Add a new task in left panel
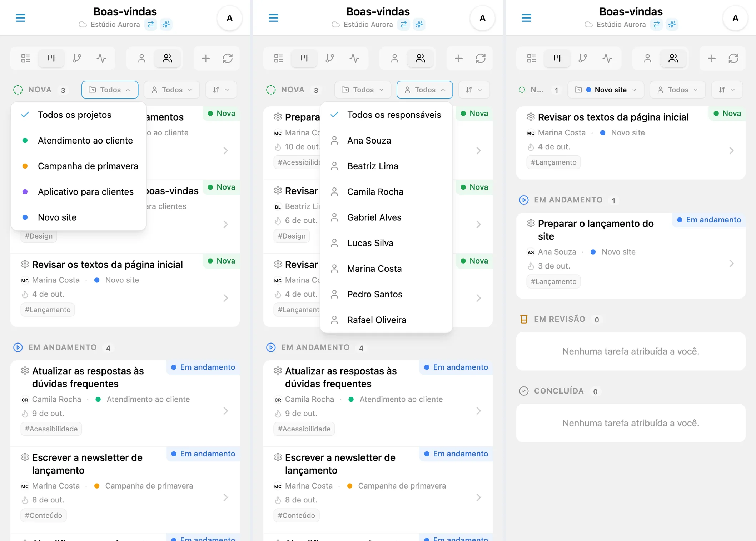This screenshot has height=541, width=756. (x=205, y=58)
